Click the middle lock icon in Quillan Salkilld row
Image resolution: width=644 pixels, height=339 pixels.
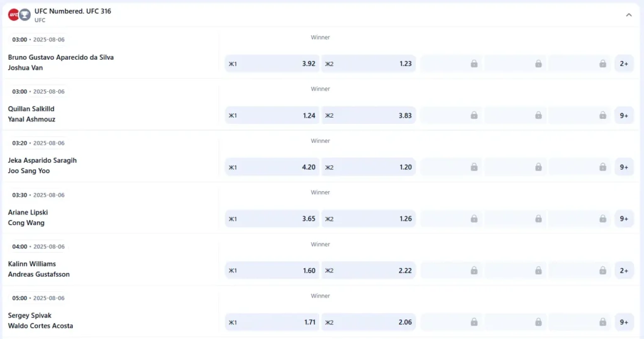pos(538,115)
